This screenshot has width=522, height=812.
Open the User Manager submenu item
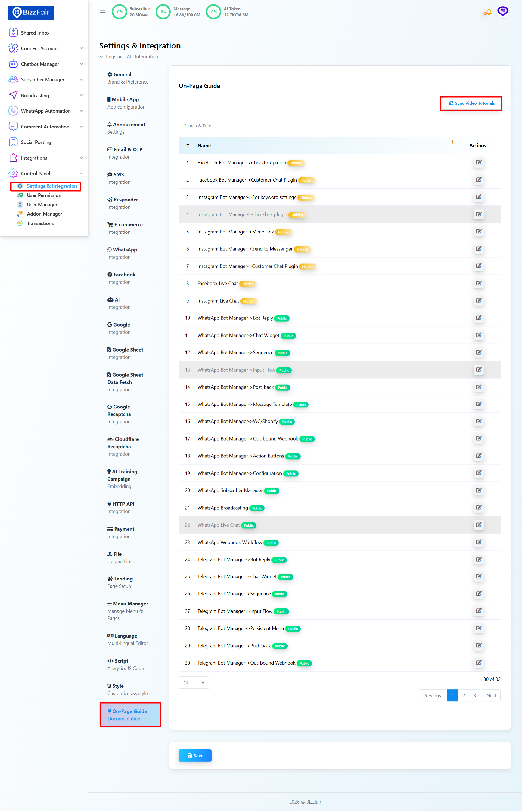[x=42, y=205]
